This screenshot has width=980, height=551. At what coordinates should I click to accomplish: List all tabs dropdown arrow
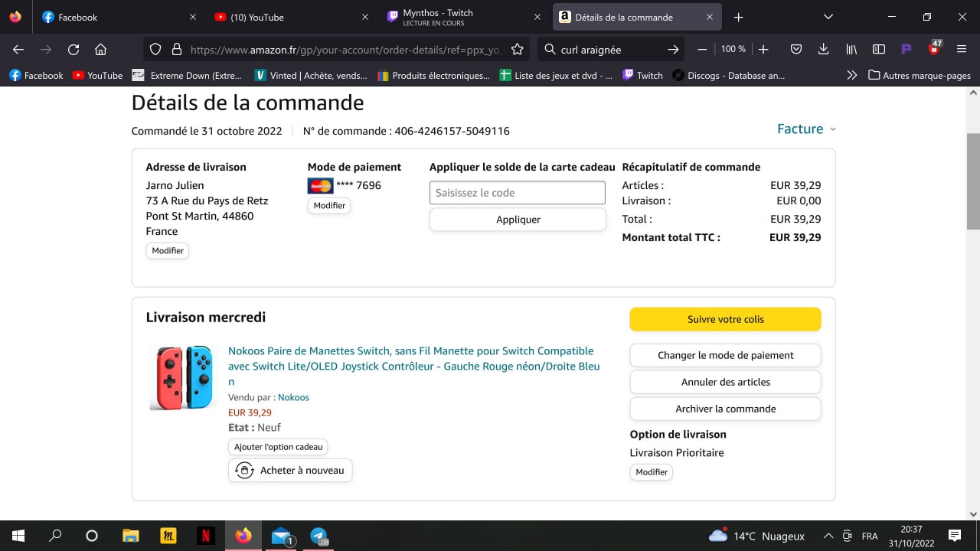[x=828, y=17]
